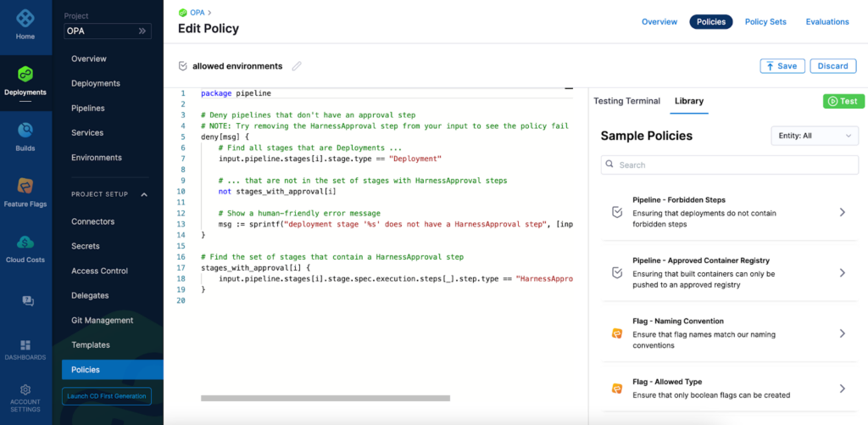Screen dimensions: 868x425
Task: Click 'Ensure that only boolean flags can be created'
Action: 711,395
